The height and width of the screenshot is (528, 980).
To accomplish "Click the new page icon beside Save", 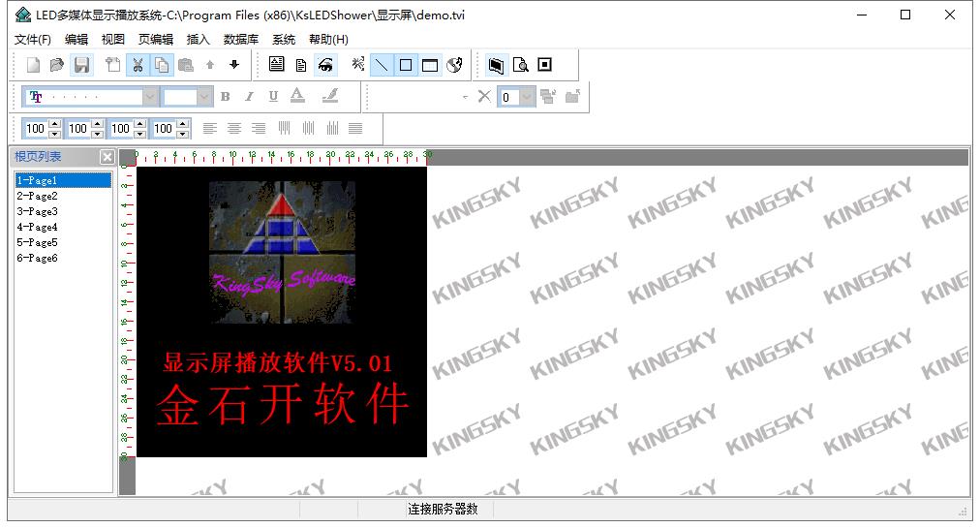I will tap(113, 65).
